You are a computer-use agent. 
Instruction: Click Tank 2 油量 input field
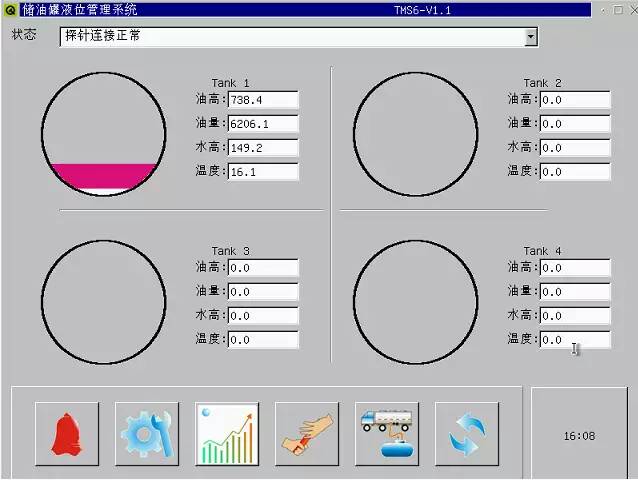point(575,124)
